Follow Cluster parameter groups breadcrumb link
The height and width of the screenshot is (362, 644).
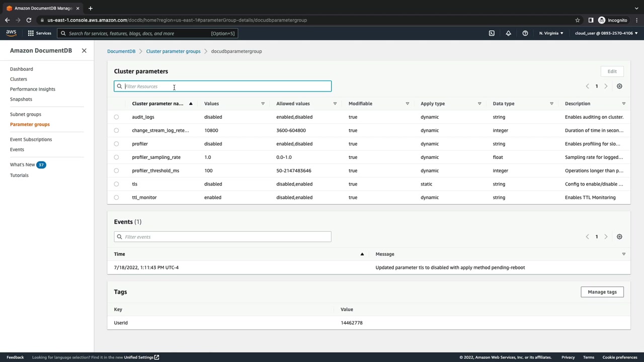pyautogui.click(x=173, y=51)
